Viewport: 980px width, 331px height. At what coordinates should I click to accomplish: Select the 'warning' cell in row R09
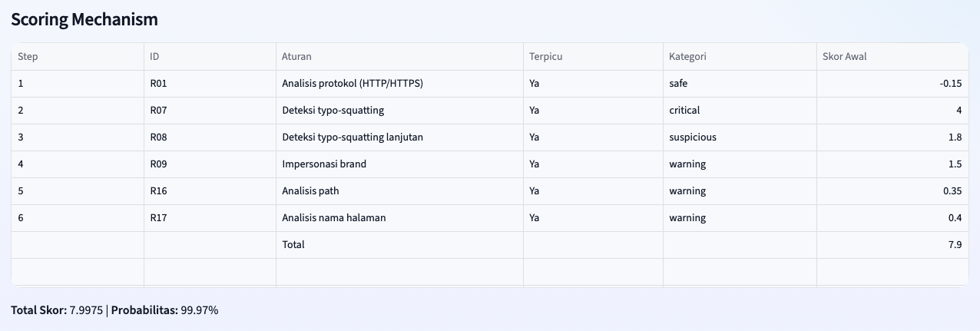coord(740,164)
